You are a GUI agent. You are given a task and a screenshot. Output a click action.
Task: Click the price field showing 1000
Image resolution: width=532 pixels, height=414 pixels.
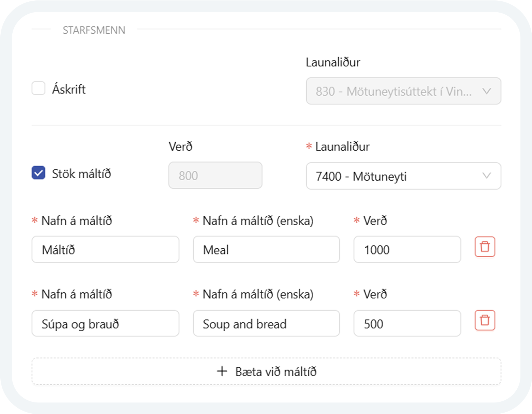tap(407, 250)
